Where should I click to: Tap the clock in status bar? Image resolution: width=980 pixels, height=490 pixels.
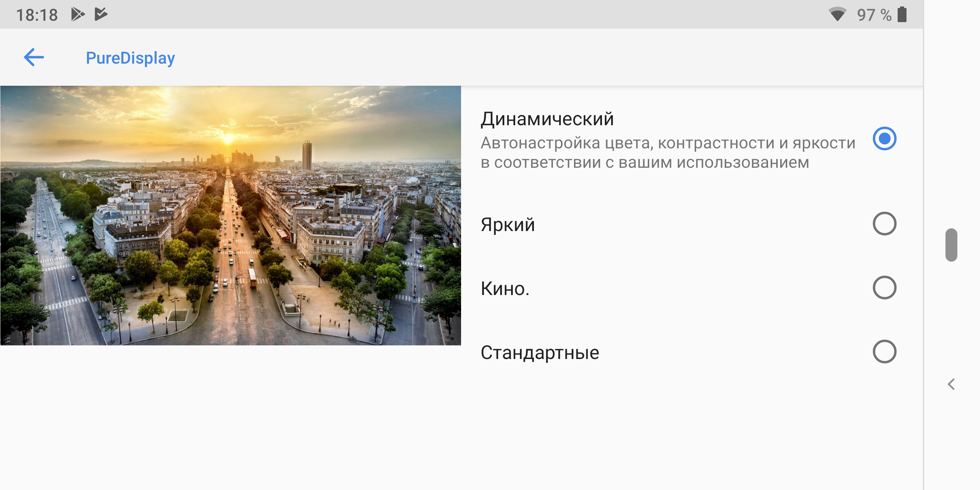pyautogui.click(x=37, y=15)
